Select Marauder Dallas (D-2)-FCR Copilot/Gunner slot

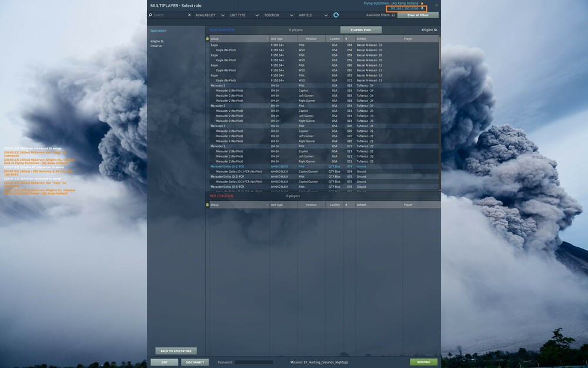(x=323, y=182)
